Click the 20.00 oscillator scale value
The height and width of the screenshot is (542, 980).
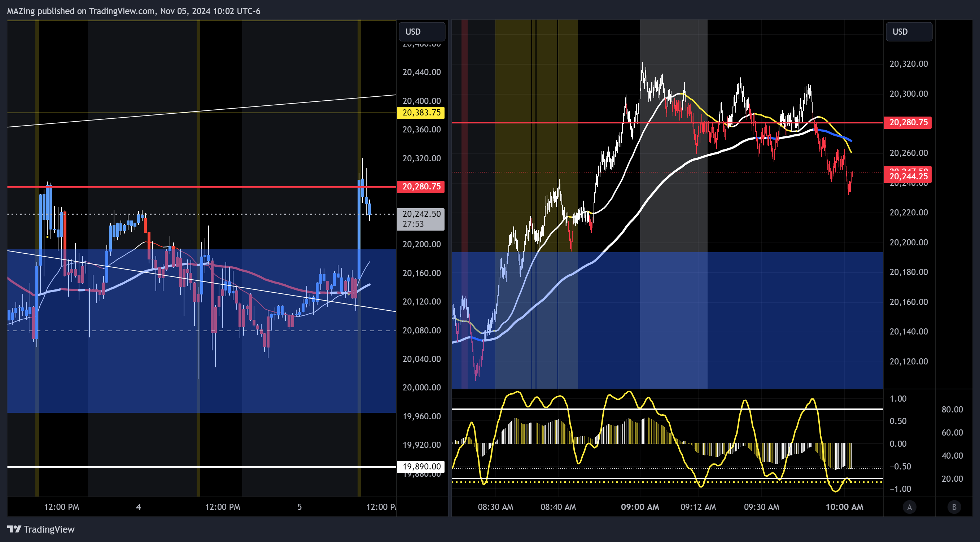click(x=952, y=479)
